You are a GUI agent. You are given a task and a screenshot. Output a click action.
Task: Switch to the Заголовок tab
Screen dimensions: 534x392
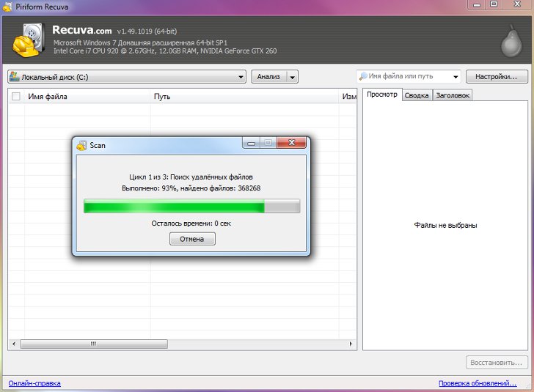click(453, 95)
